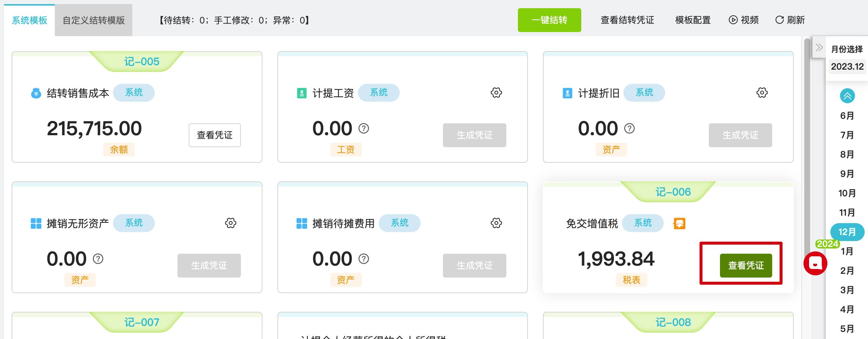The image size is (868, 339).
Task: View voucher for 免交增值税 card
Action: point(746,265)
